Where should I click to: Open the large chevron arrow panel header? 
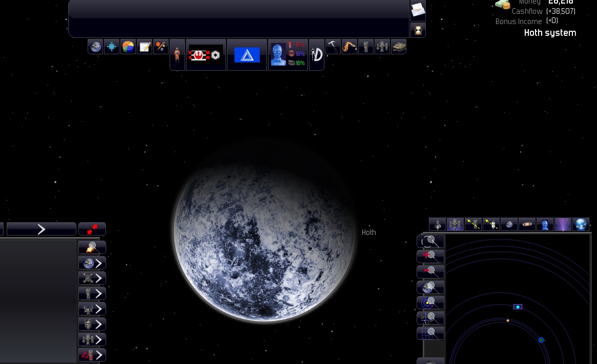(x=42, y=229)
